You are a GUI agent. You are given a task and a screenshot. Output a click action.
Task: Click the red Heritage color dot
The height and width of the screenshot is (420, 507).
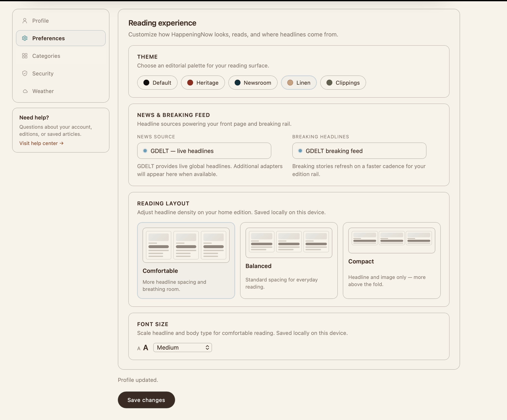tap(190, 83)
